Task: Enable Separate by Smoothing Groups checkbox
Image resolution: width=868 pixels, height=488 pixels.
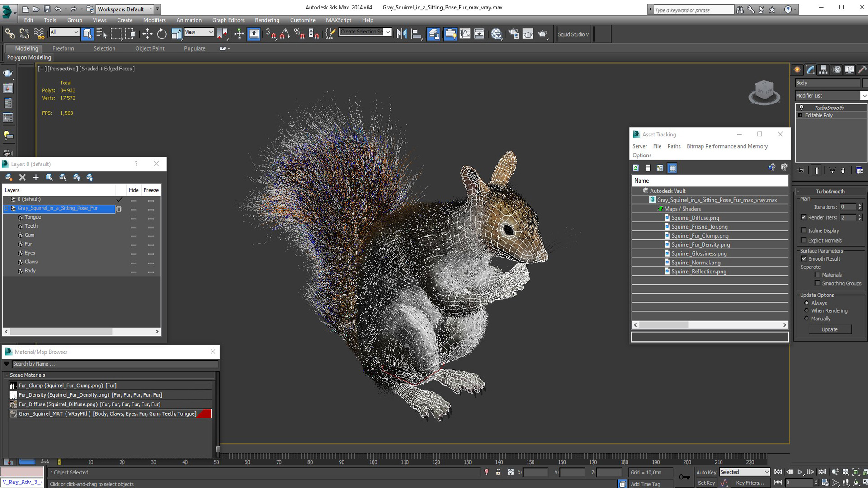Action: click(x=817, y=283)
